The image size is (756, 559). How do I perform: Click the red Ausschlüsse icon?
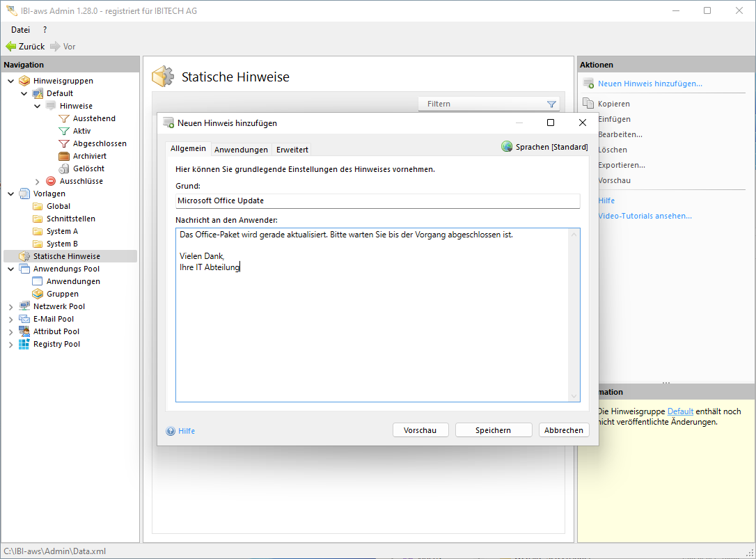pos(51,181)
